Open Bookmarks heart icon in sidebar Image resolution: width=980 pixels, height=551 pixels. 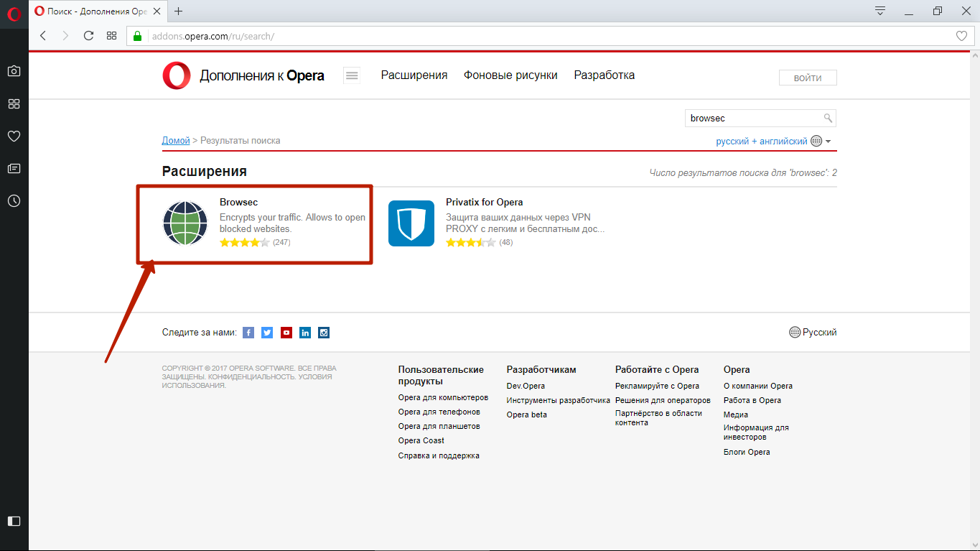(14, 136)
